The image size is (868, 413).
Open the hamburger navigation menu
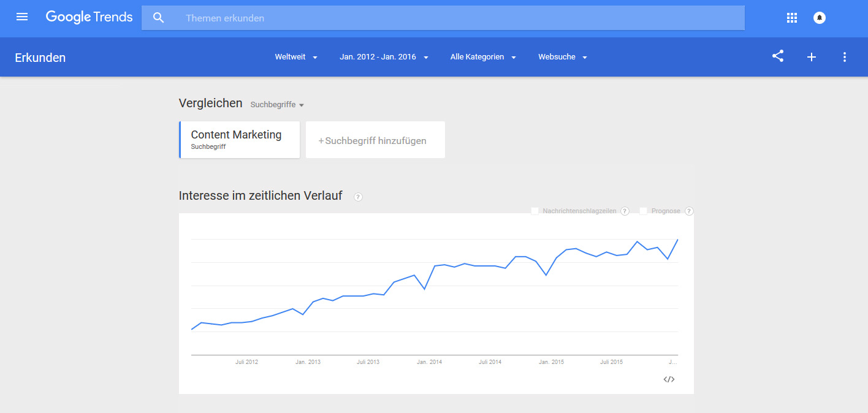(22, 17)
